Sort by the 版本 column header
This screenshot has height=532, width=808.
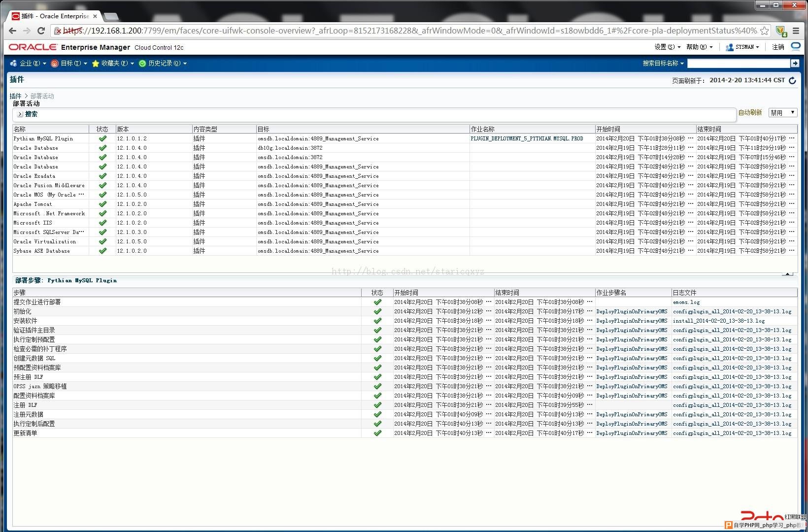154,129
